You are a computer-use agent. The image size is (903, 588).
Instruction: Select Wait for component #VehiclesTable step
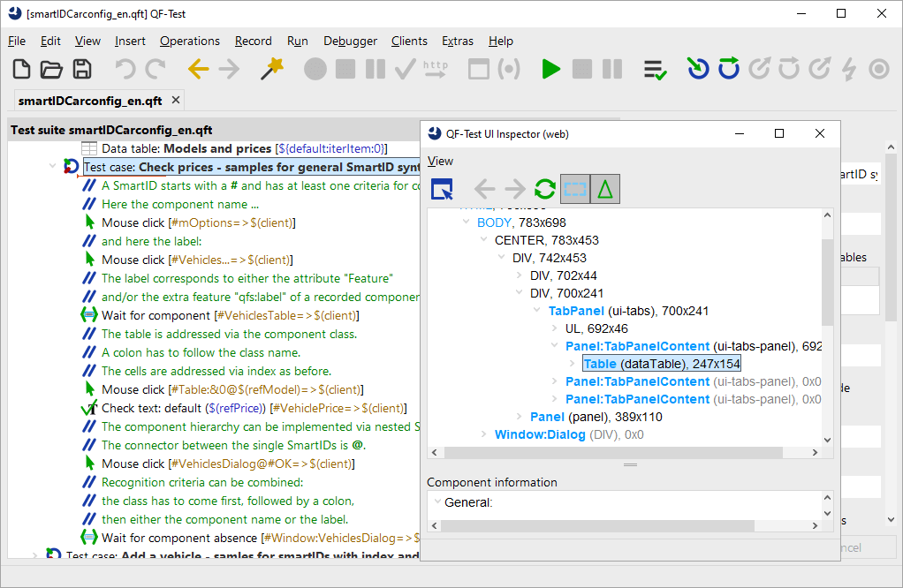230,315
